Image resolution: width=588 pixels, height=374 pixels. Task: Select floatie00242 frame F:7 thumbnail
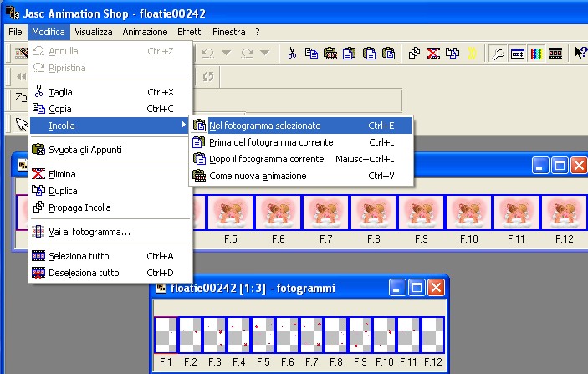(x=312, y=335)
